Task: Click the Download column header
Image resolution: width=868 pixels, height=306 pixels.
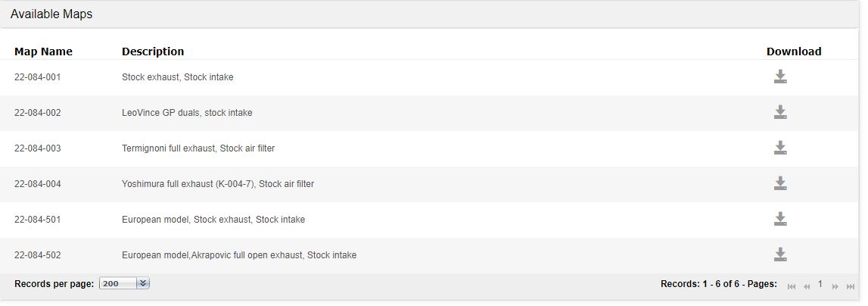Action: pos(793,52)
